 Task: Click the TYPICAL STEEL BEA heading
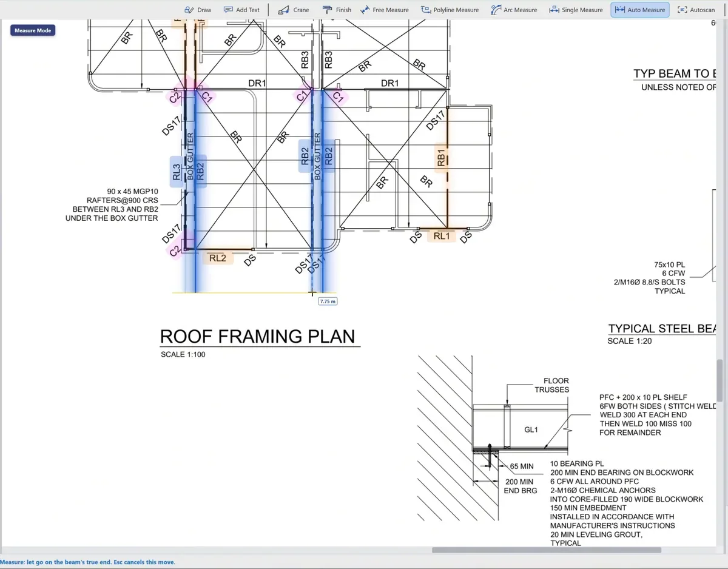point(662,328)
